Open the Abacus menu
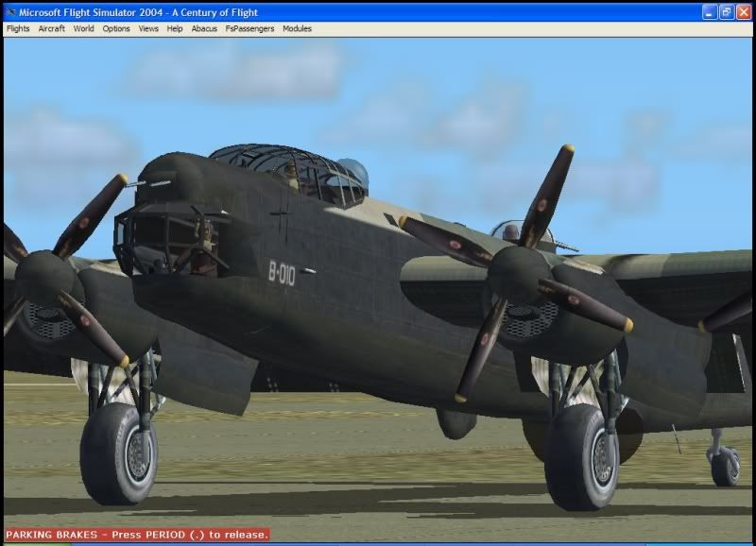Screen dimensions: 756x546 (204, 29)
